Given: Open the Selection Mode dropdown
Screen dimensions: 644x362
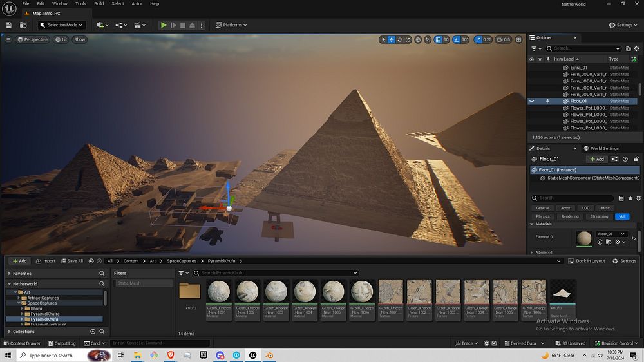Looking at the screenshot, I should (62, 25).
